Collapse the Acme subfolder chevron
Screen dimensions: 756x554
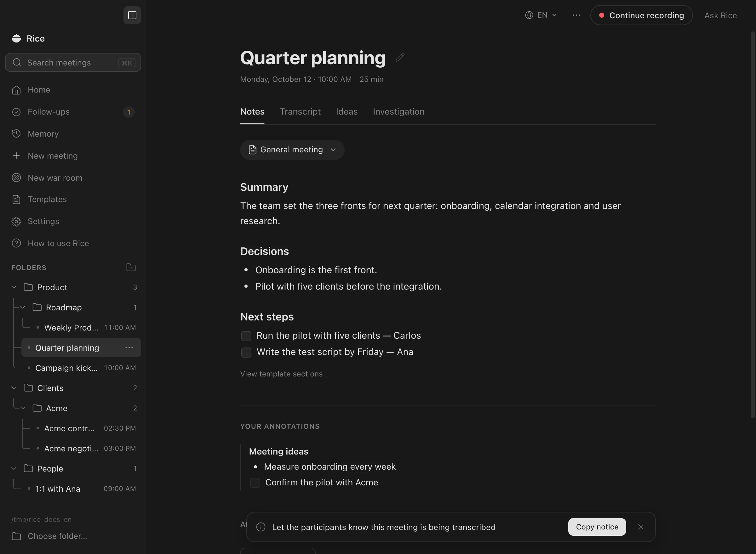pyautogui.click(x=23, y=408)
